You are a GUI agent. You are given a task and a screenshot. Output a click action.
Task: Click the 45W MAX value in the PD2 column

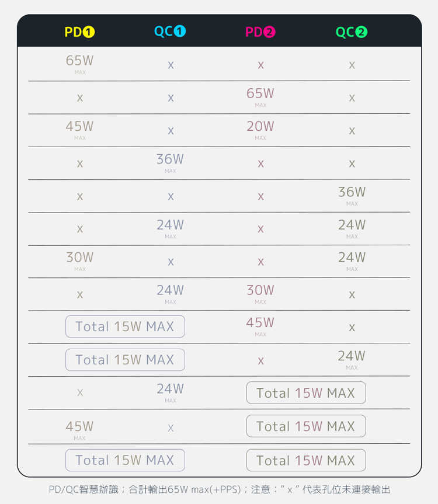[260, 325]
